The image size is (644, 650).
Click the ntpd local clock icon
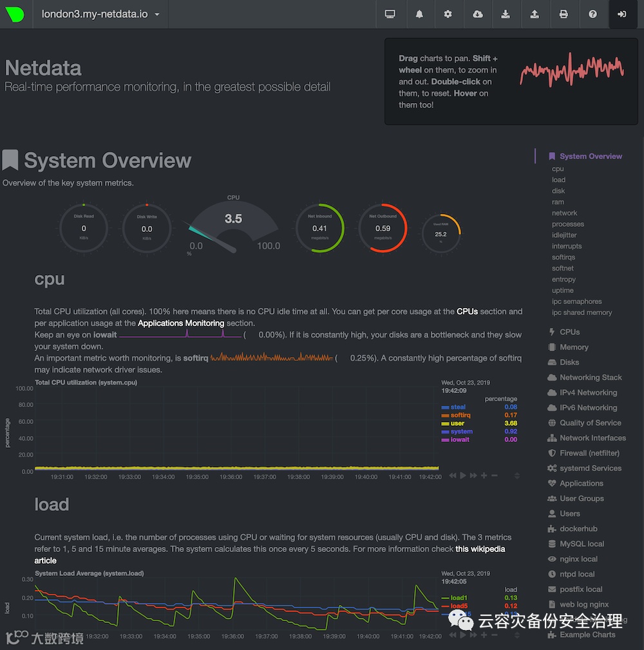tap(552, 574)
